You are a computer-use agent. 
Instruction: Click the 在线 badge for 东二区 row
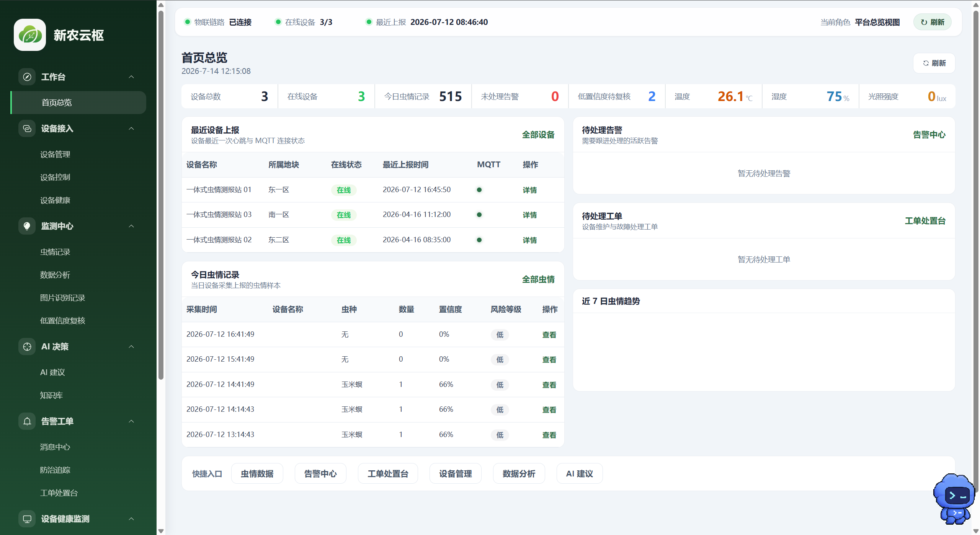(343, 240)
